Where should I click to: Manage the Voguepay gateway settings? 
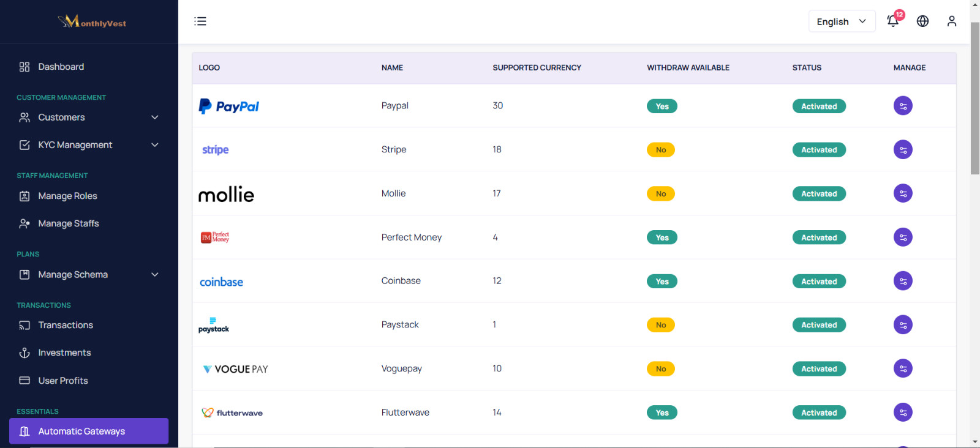point(903,368)
